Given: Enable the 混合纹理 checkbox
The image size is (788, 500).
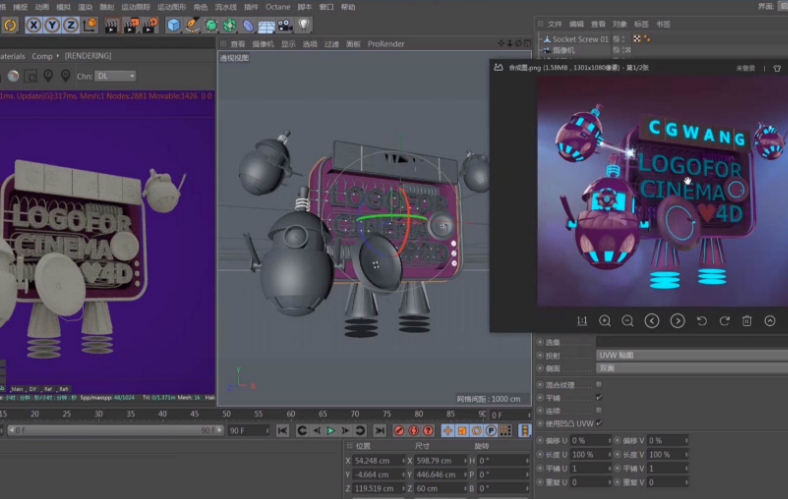Looking at the screenshot, I should point(599,383).
